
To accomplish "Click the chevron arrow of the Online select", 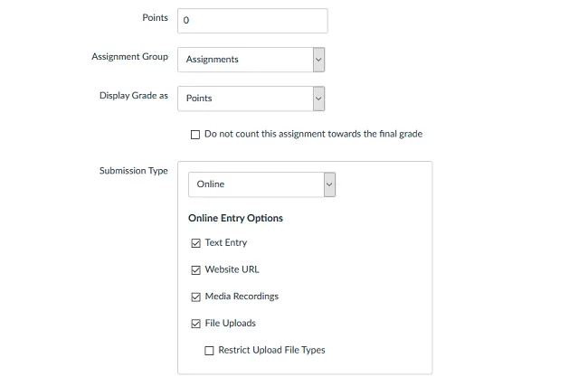I will coord(329,184).
